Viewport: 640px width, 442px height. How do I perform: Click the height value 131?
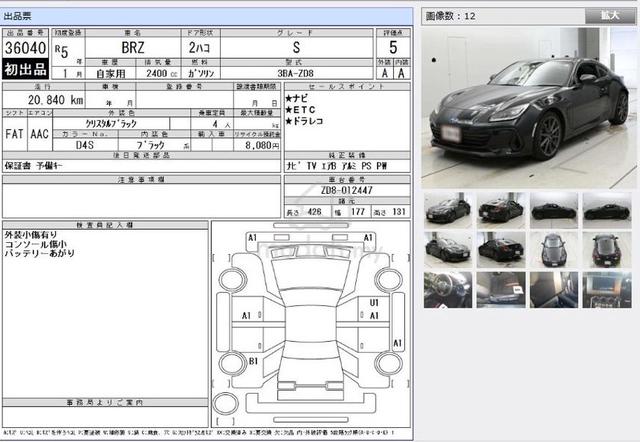[x=399, y=212]
